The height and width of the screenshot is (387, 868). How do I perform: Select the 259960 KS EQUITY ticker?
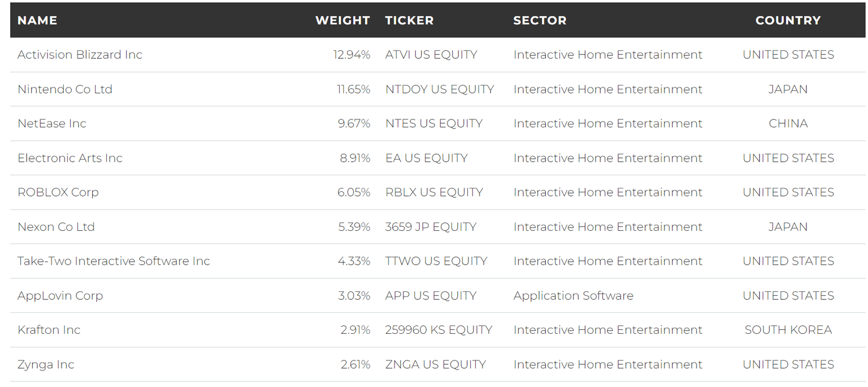[439, 330]
